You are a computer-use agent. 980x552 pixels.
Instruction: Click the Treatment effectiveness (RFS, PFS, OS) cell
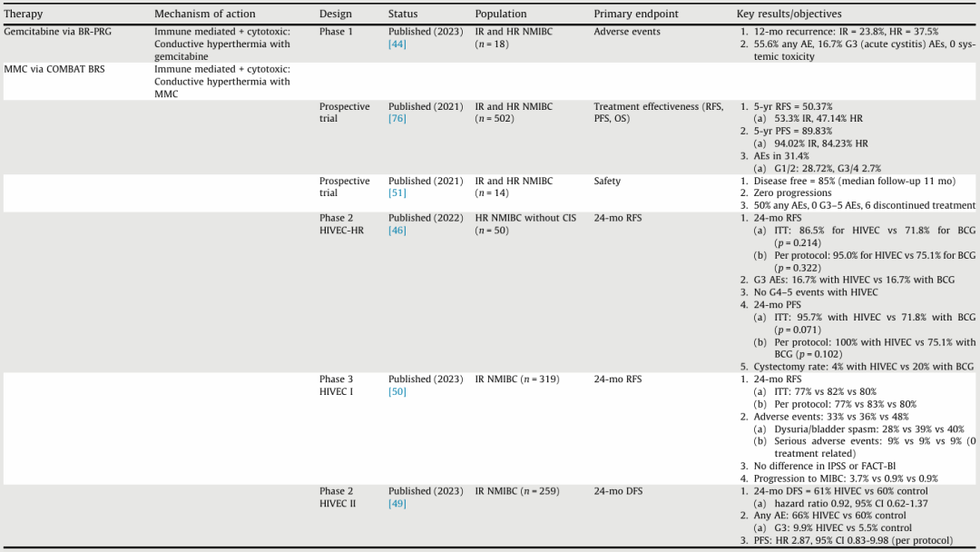click(x=659, y=112)
